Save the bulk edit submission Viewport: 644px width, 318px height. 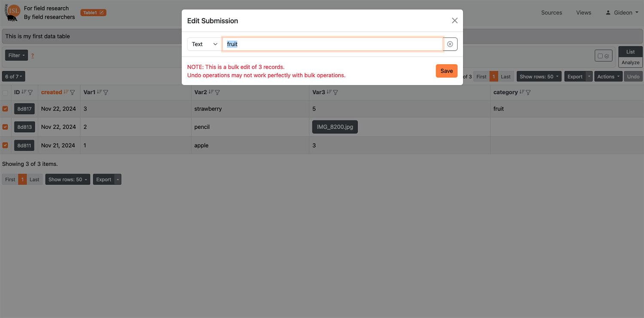(x=447, y=71)
